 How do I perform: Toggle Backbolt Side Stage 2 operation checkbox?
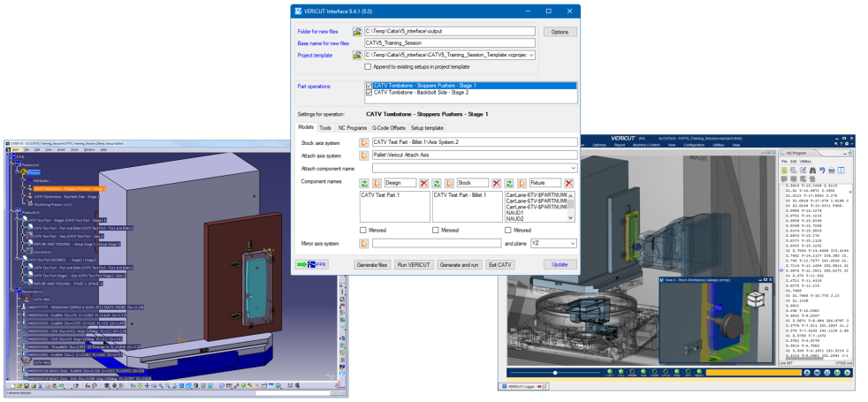coord(369,93)
